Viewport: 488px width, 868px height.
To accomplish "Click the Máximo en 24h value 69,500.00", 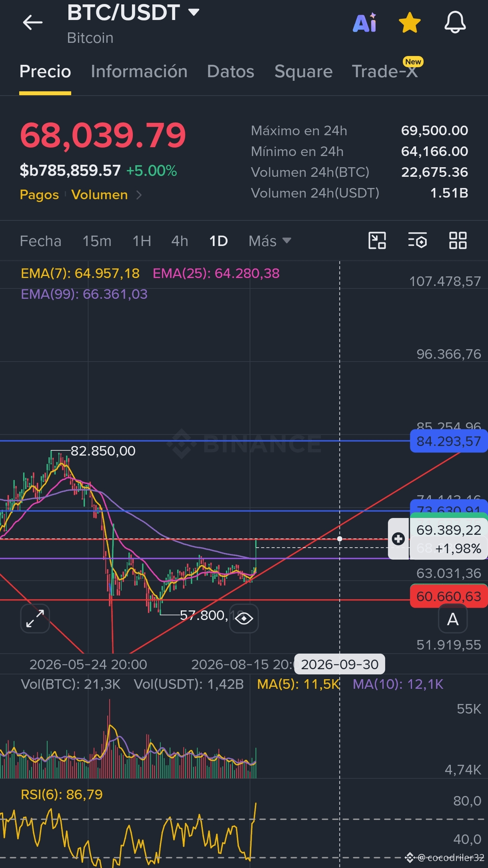I will click(434, 131).
